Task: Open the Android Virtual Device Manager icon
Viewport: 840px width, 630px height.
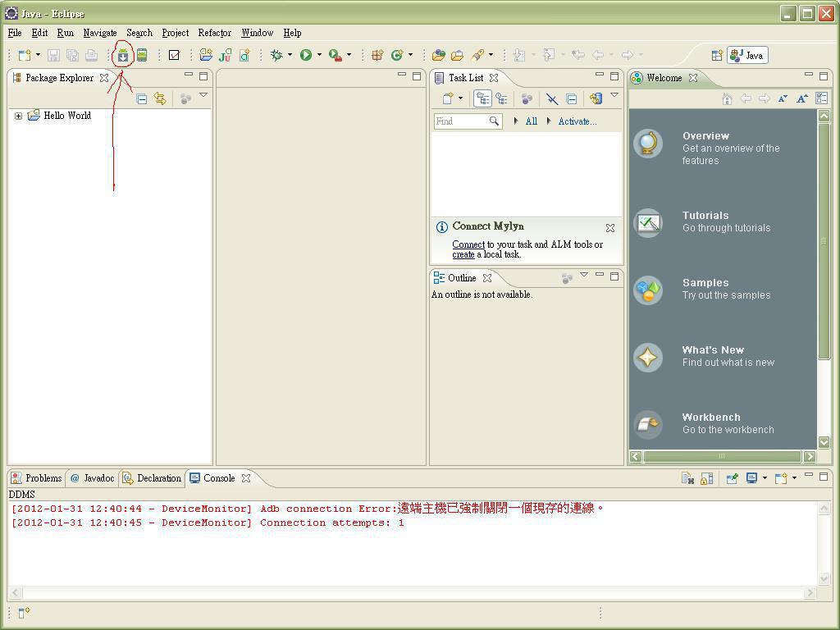Action: coord(142,56)
